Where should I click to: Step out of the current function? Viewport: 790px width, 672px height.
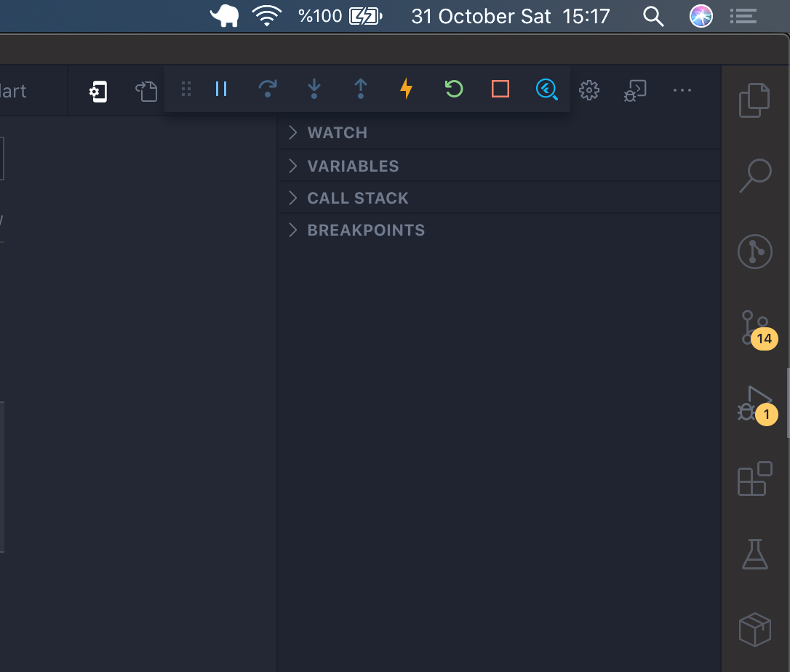click(360, 89)
